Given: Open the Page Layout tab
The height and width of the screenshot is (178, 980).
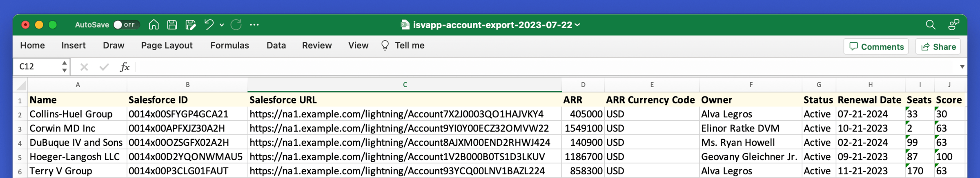Looking at the screenshot, I should click(x=167, y=46).
